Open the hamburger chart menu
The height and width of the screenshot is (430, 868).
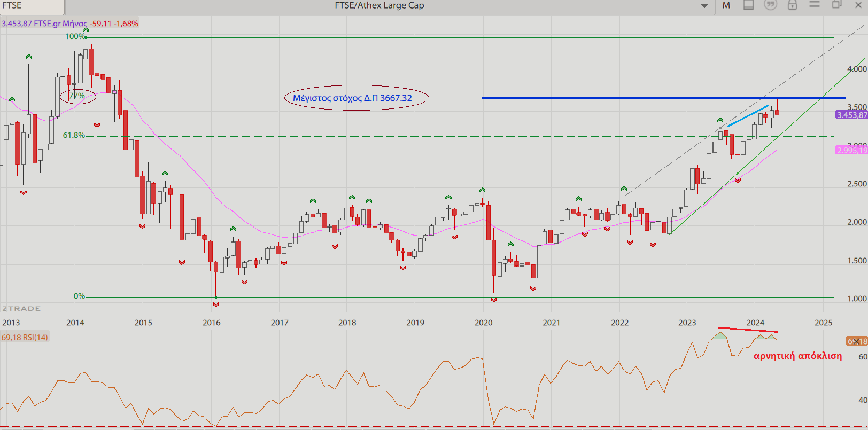[815, 4]
